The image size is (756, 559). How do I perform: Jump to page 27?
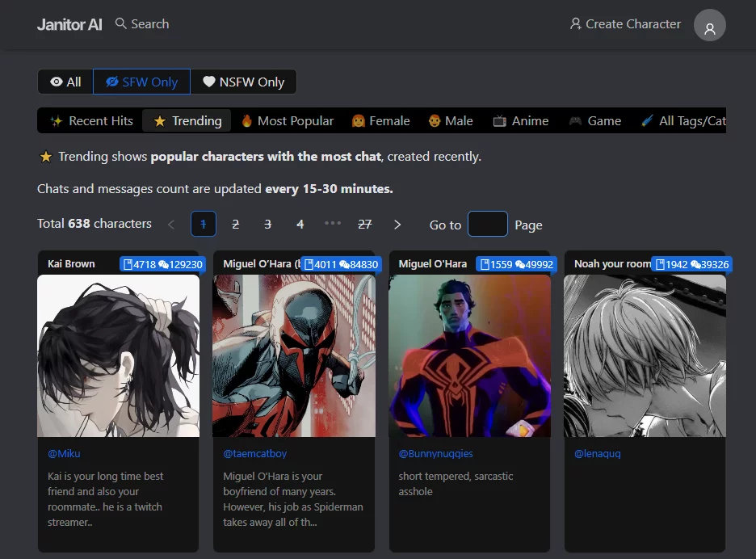click(365, 225)
